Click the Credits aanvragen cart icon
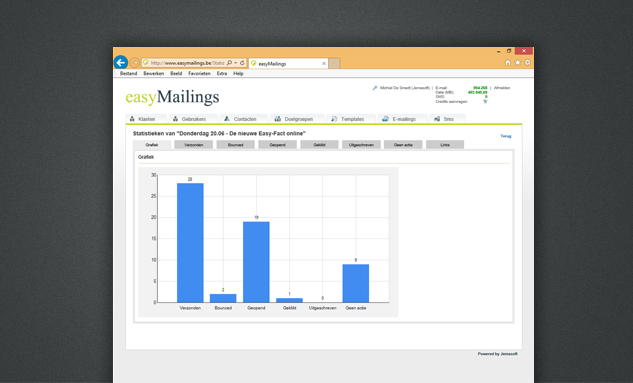 (x=485, y=102)
